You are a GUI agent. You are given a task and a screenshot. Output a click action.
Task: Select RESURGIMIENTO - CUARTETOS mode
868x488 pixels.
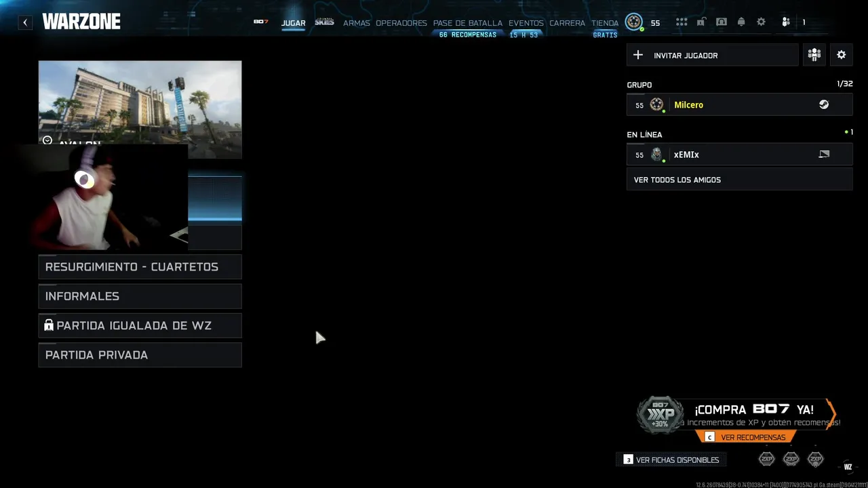(140, 267)
